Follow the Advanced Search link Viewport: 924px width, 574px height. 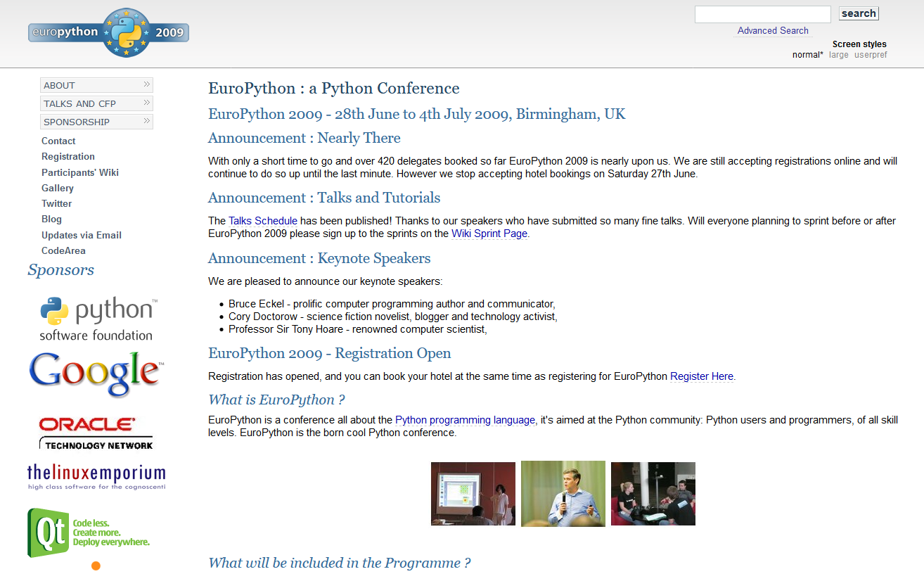click(773, 31)
